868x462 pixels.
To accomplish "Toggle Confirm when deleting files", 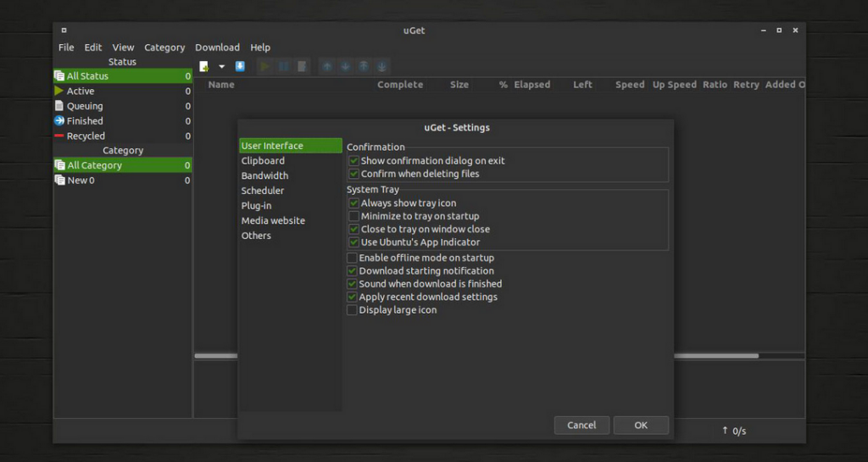I will point(353,174).
